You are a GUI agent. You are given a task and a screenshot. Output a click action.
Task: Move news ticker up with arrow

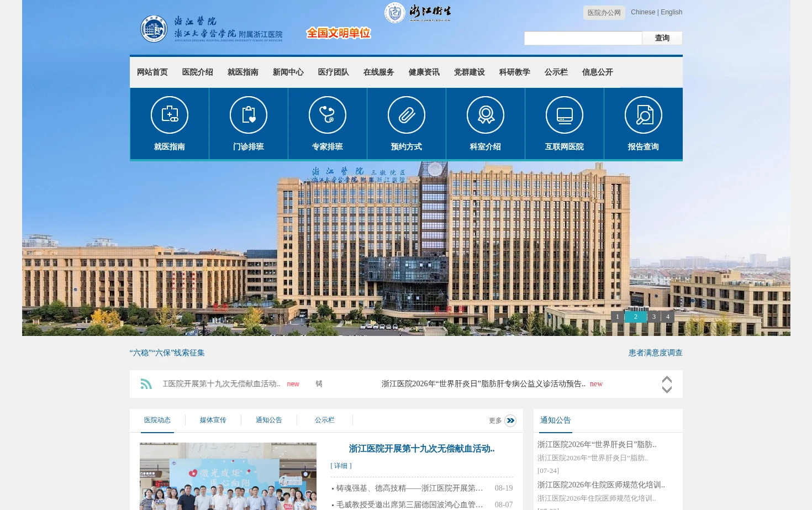click(667, 380)
